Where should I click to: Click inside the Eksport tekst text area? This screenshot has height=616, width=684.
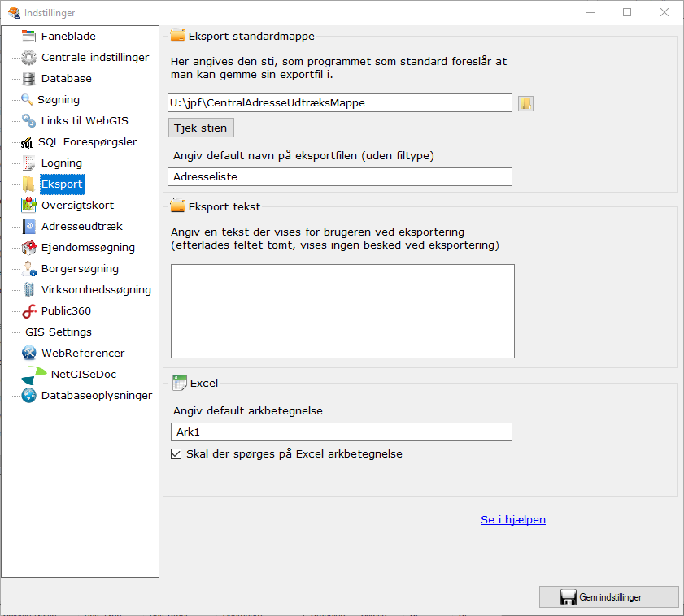pyautogui.click(x=342, y=310)
